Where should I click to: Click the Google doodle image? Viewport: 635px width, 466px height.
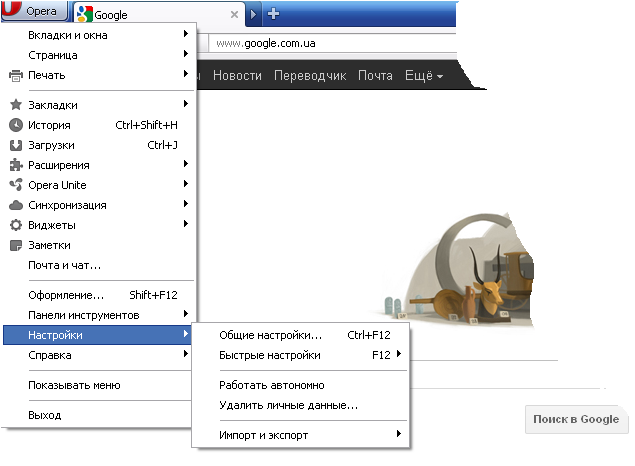coord(458,270)
